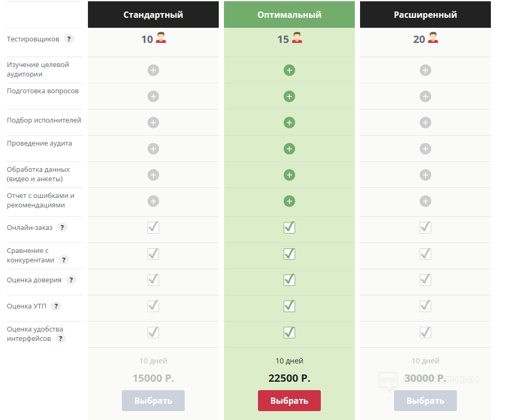Select the Расширенный plan header
505x420 pixels.
pyautogui.click(x=425, y=15)
